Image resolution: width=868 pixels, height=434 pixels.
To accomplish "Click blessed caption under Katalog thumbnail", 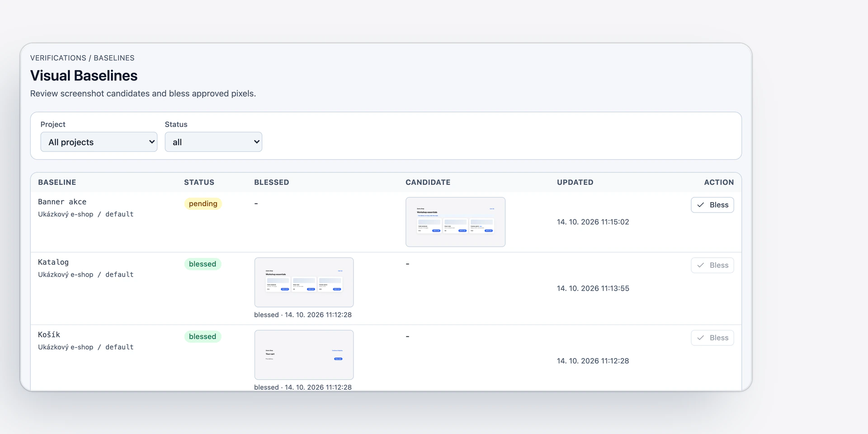I will pos(303,315).
